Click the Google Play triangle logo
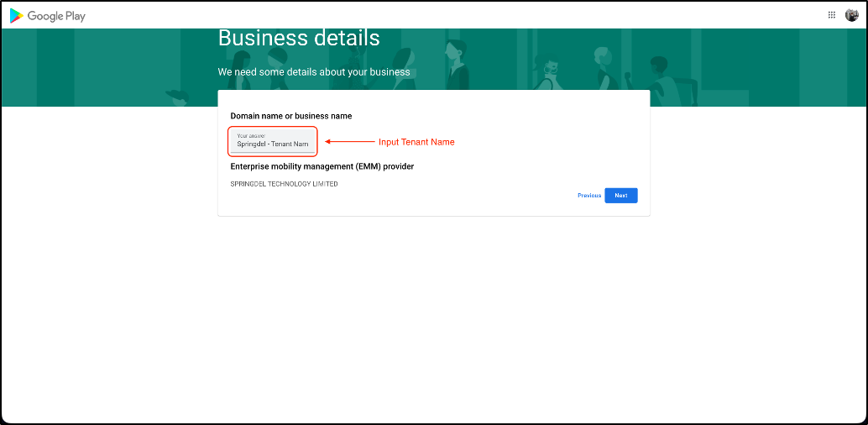Image resolution: width=868 pixels, height=425 pixels. [x=16, y=16]
